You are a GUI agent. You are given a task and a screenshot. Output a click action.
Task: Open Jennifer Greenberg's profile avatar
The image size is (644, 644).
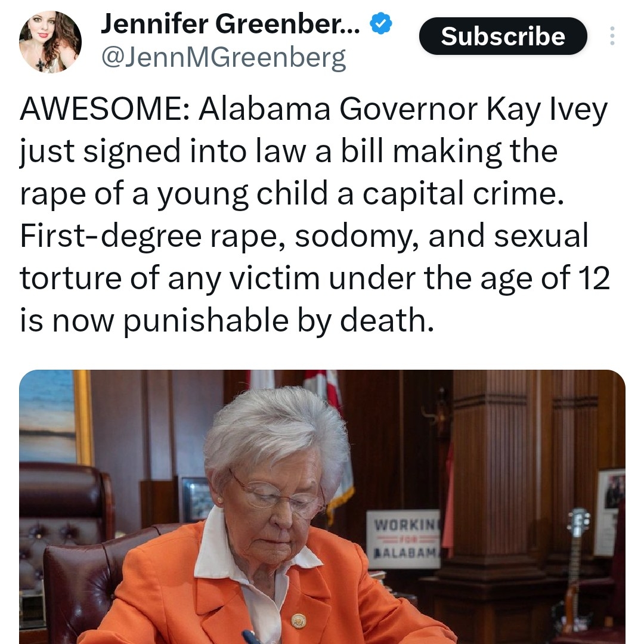(50, 42)
